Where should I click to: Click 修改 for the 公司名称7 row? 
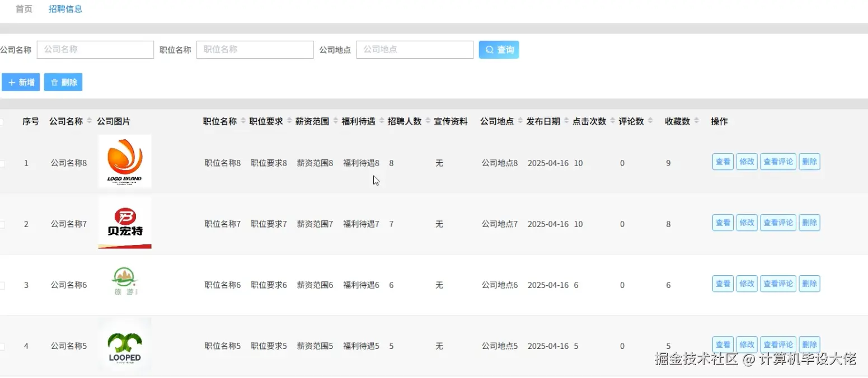coord(747,222)
